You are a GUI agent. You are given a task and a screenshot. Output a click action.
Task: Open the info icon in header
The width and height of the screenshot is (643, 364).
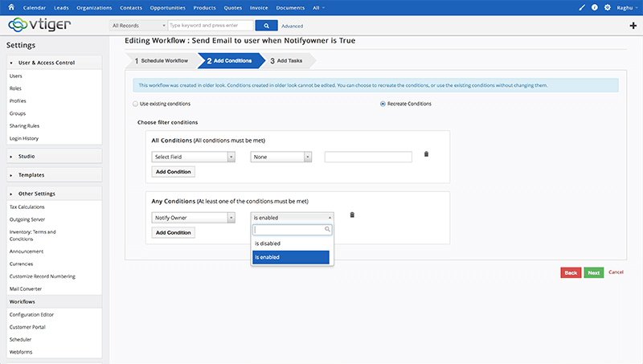pyautogui.click(x=594, y=7)
